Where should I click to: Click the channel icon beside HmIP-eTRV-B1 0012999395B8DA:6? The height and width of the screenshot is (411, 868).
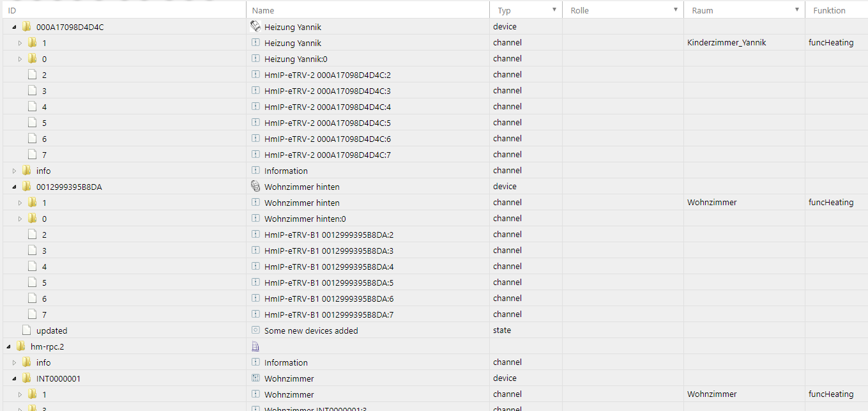(x=255, y=299)
